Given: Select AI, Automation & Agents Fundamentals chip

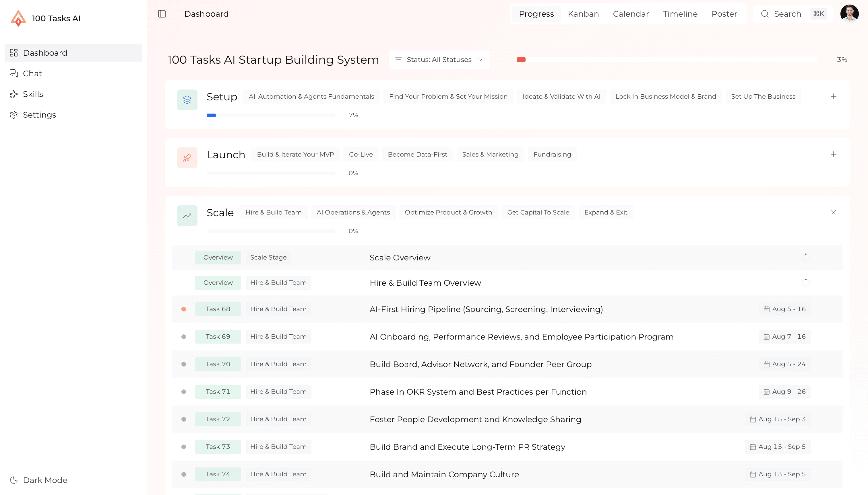Looking at the screenshot, I should click(311, 97).
